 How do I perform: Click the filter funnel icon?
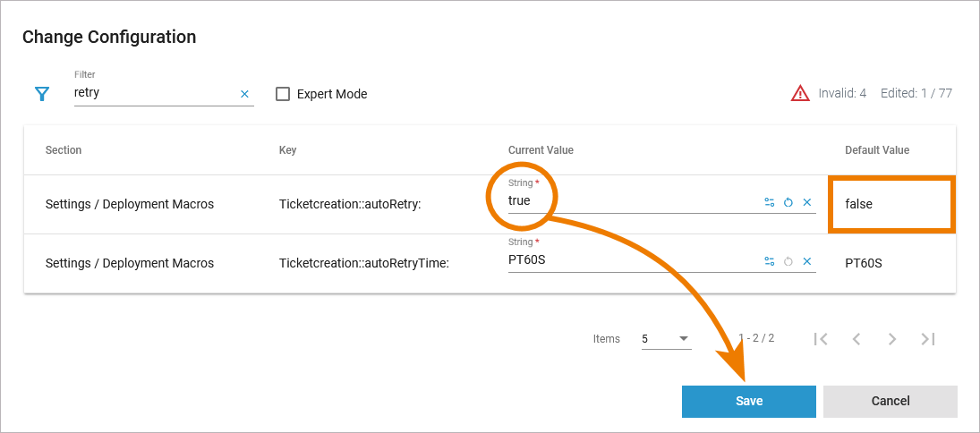41,94
